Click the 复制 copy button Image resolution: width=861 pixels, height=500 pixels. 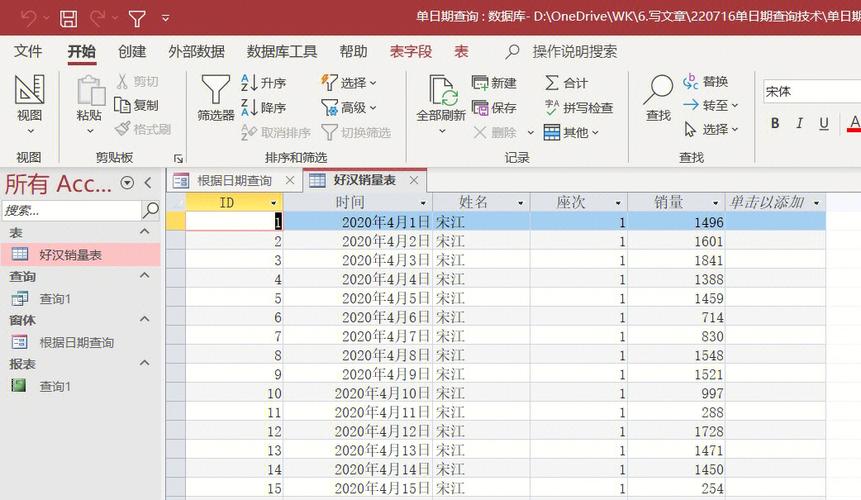click(136, 105)
